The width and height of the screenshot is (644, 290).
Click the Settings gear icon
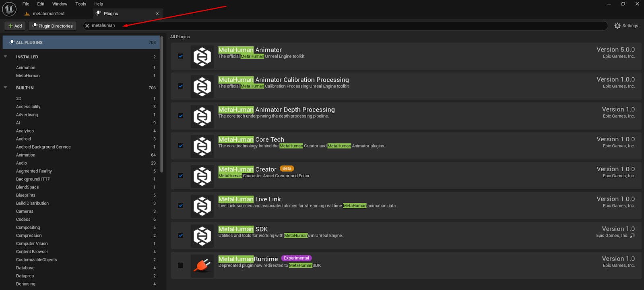617,26
